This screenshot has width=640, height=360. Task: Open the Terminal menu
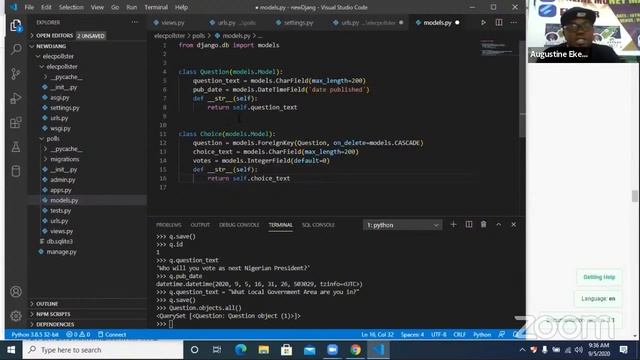pos(156,7)
